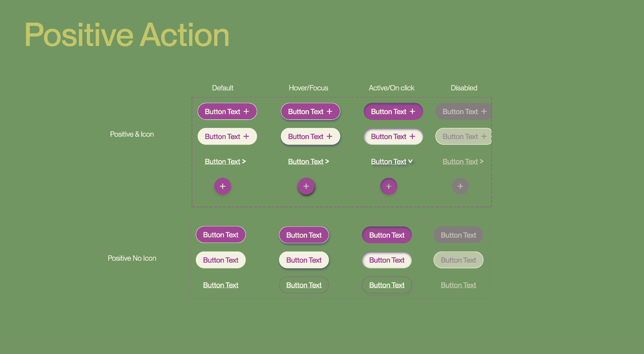Image resolution: width=644 pixels, height=354 pixels.
Task: Click Default purple Button Text without icon
Action: tap(221, 235)
